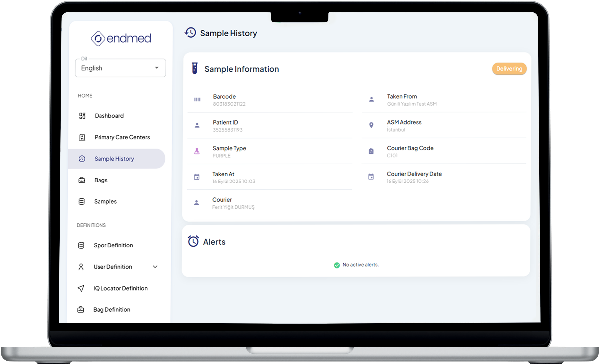This screenshot has width=599, height=364.
Task: Click the Samples database icon
Action: point(81,202)
